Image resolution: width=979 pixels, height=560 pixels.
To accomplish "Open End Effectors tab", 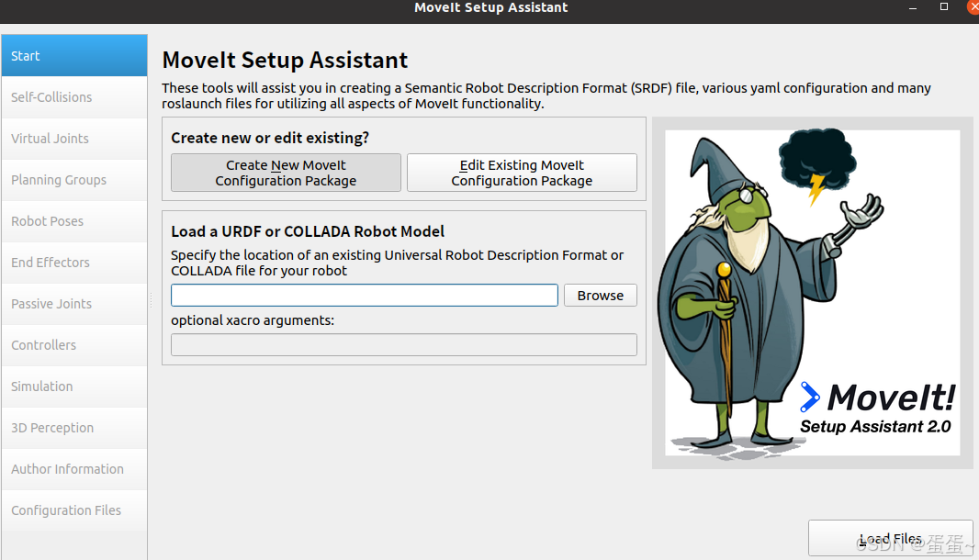I will (74, 263).
